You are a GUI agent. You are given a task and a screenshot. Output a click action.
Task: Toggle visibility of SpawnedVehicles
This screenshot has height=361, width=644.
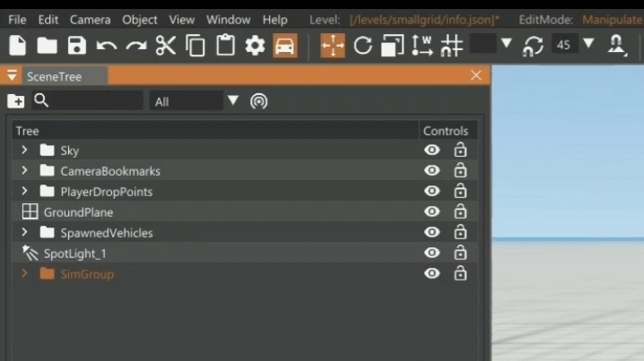tap(431, 232)
